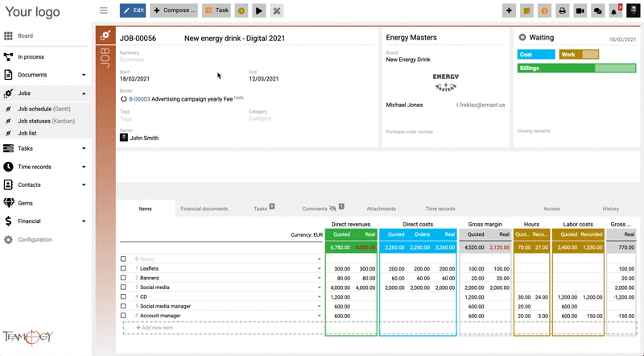Open the tools wrench icon in toolbar
The width and height of the screenshot is (644, 356).
coord(277,10)
